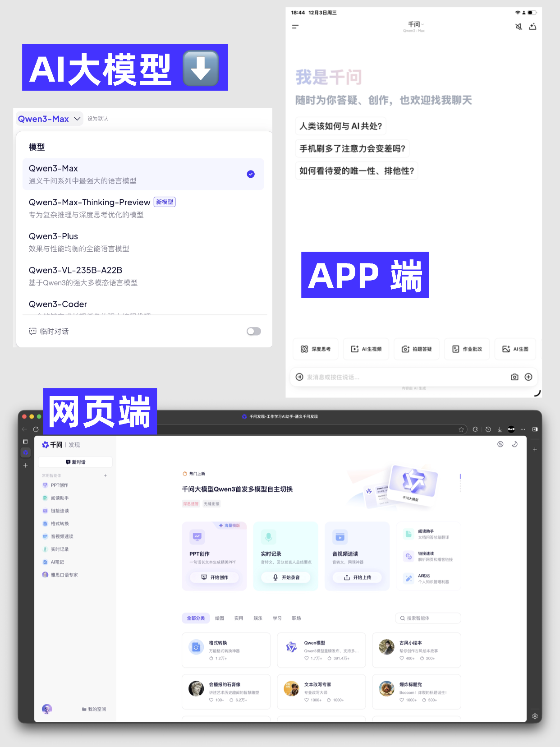560x747 pixels.
Task: Select the Qwen3-Coder model
Action: [143, 305]
